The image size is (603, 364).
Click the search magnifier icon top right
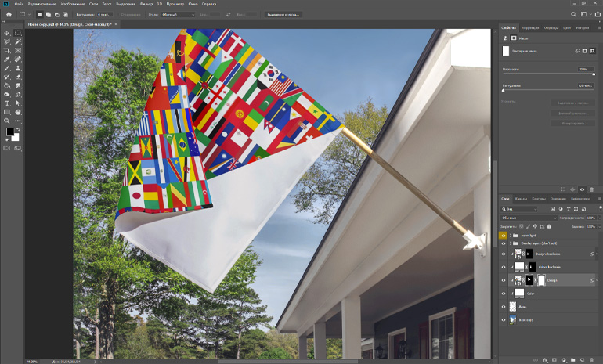573,14
